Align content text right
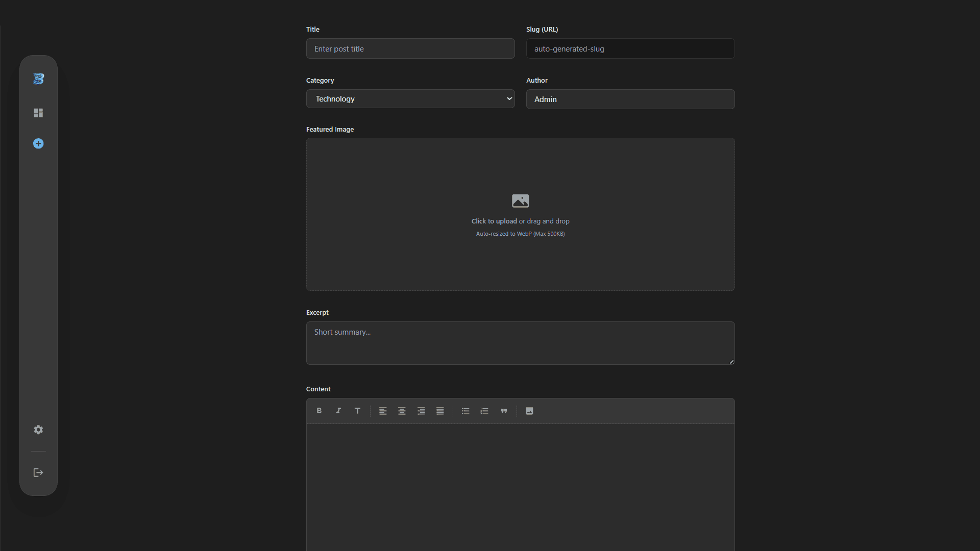Viewport: 980px width, 551px height. point(421,411)
